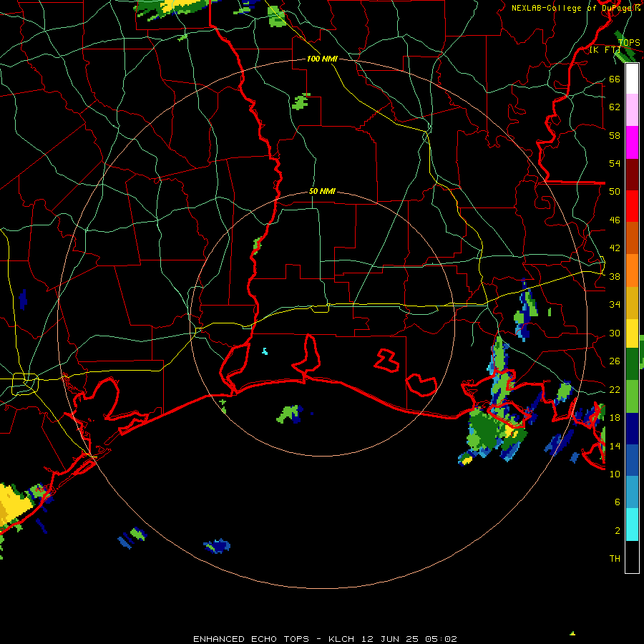644x644 pixels.
Task: Click the '12 JUN 25' date text
Action: [390, 639]
